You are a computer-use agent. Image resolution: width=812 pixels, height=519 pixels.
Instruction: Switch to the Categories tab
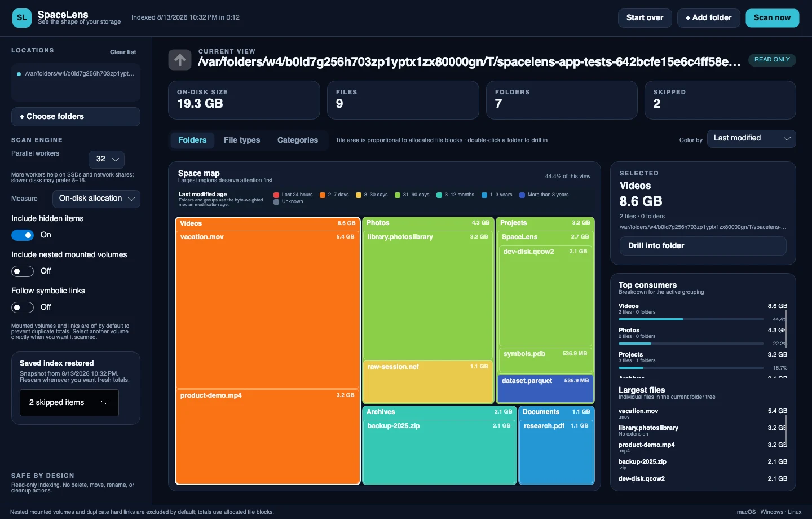pyautogui.click(x=298, y=140)
